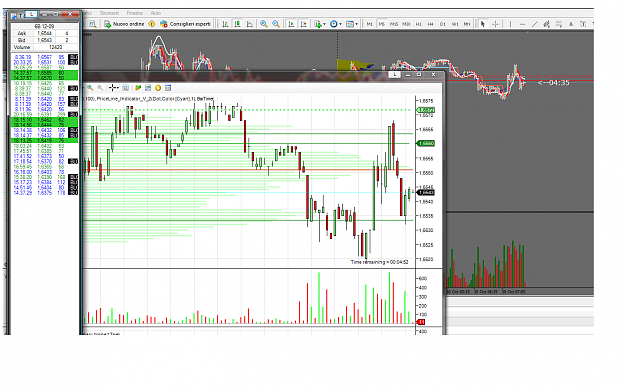Click the time remaining label in chart
This screenshot has width=625, height=391.
pos(379,262)
